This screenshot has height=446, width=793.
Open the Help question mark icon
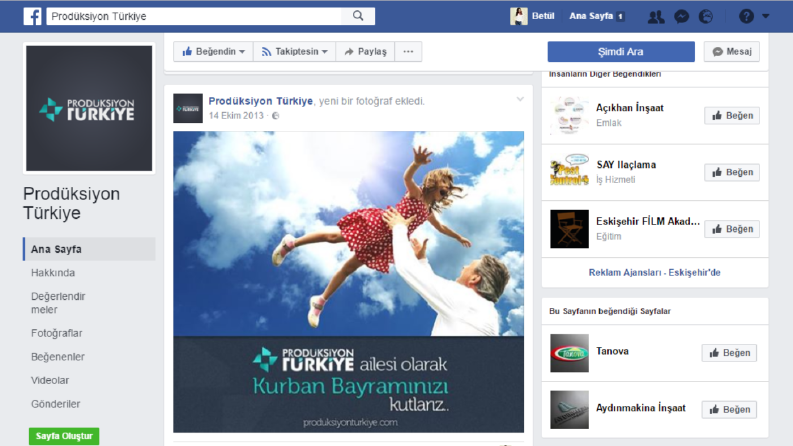(x=746, y=17)
